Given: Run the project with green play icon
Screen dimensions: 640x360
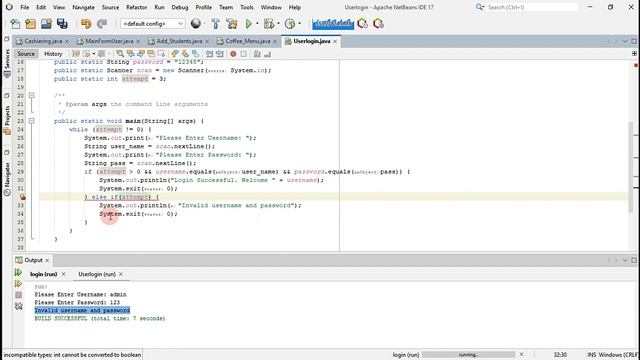Looking at the screenshot, I should 248,24.
